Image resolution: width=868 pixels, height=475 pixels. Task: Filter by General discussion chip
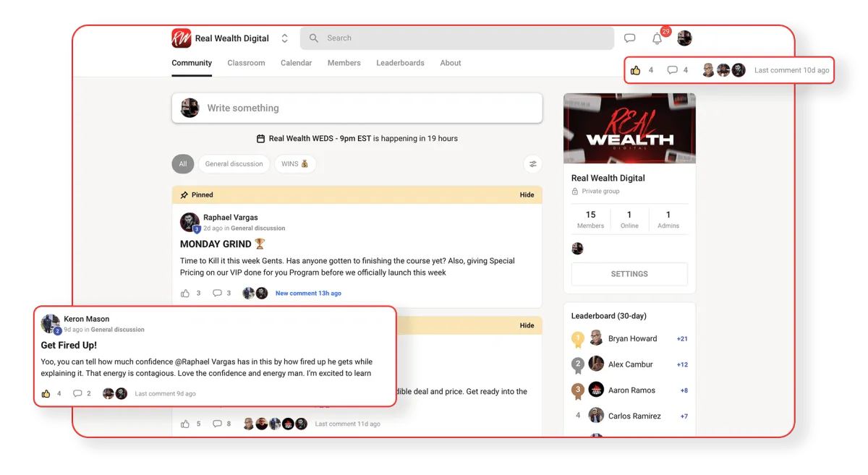[234, 164]
